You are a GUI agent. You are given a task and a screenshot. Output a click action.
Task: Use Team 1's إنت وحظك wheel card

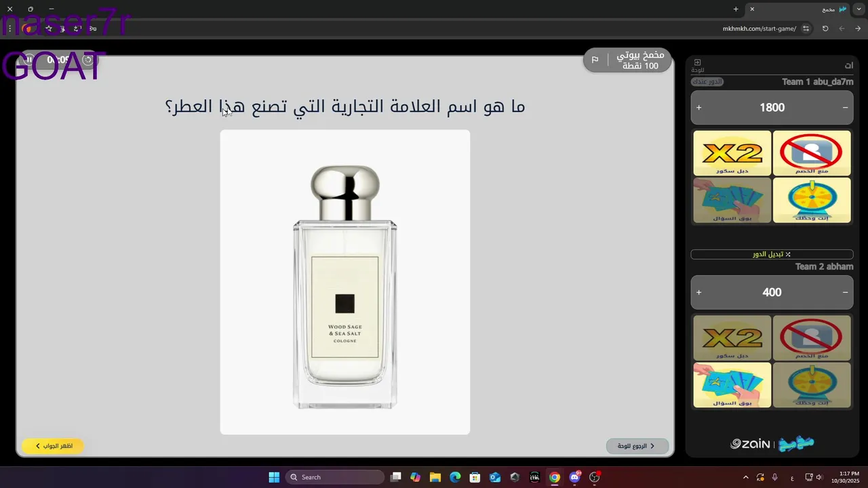[812, 200]
